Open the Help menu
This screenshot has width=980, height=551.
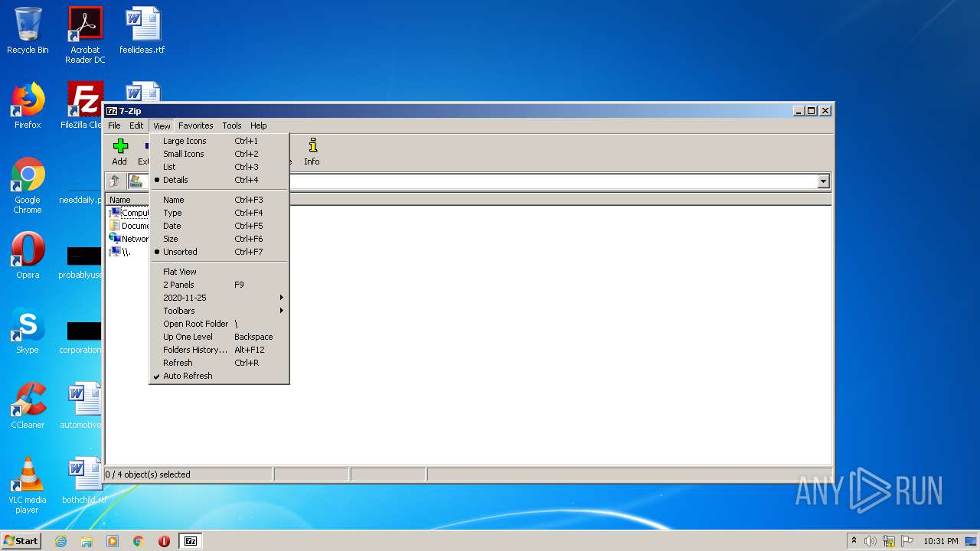click(x=259, y=126)
